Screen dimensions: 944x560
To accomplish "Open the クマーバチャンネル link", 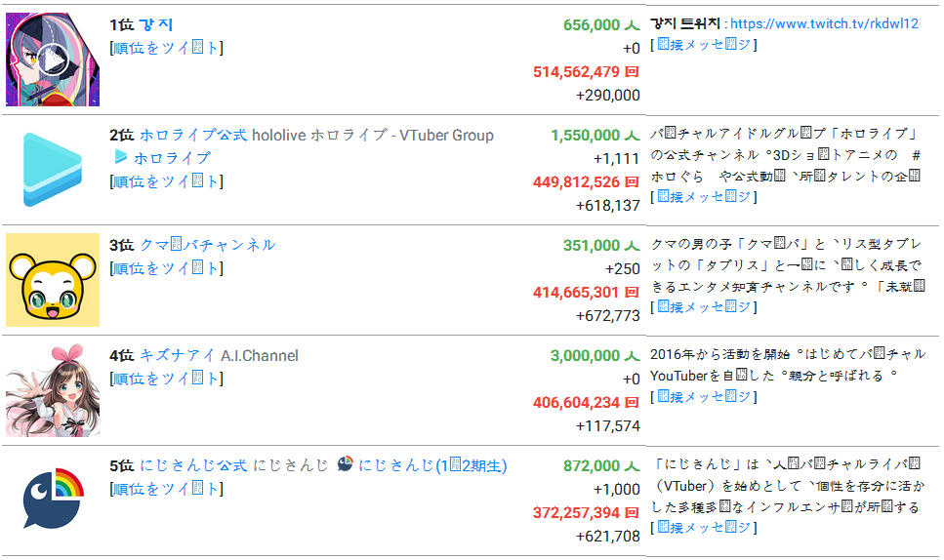I will pyautogui.click(x=208, y=245).
